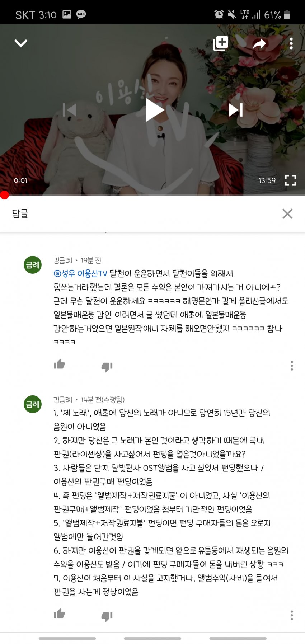This screenshot has height=644, width=305.
Task: Dislike the 14분 전(수정됨) comment
Action: 107,616
